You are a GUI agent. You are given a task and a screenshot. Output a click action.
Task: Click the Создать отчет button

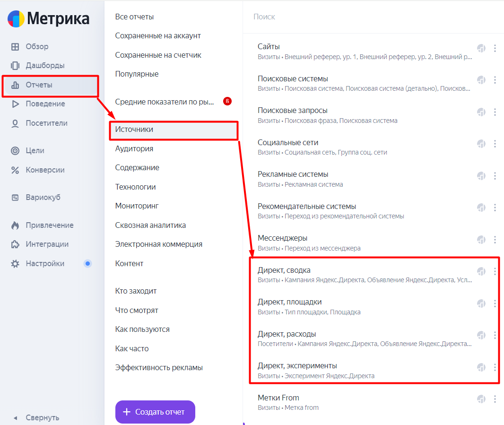point(155,412)
